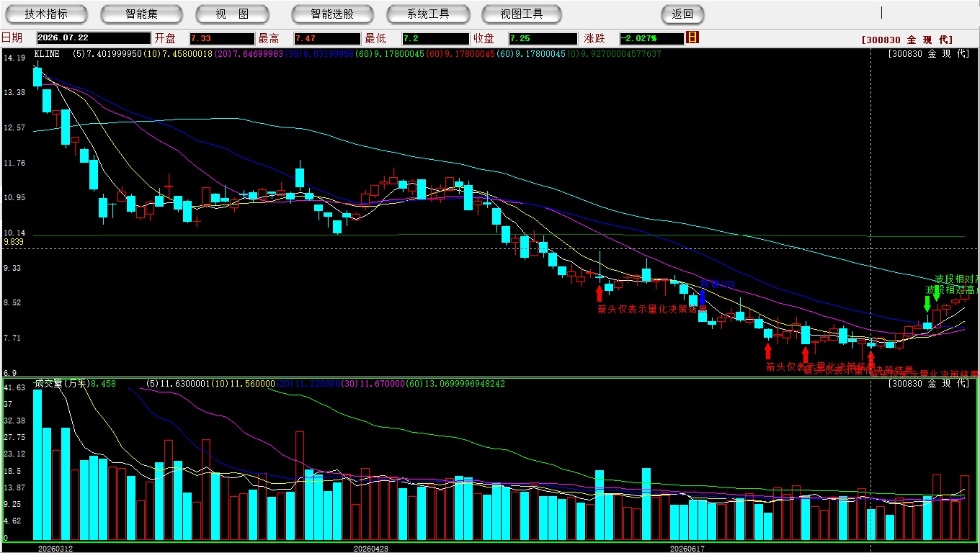The height and width of the screenshot is (553, 980).
Task: Click the 日期 label
Action: (12, 38)
